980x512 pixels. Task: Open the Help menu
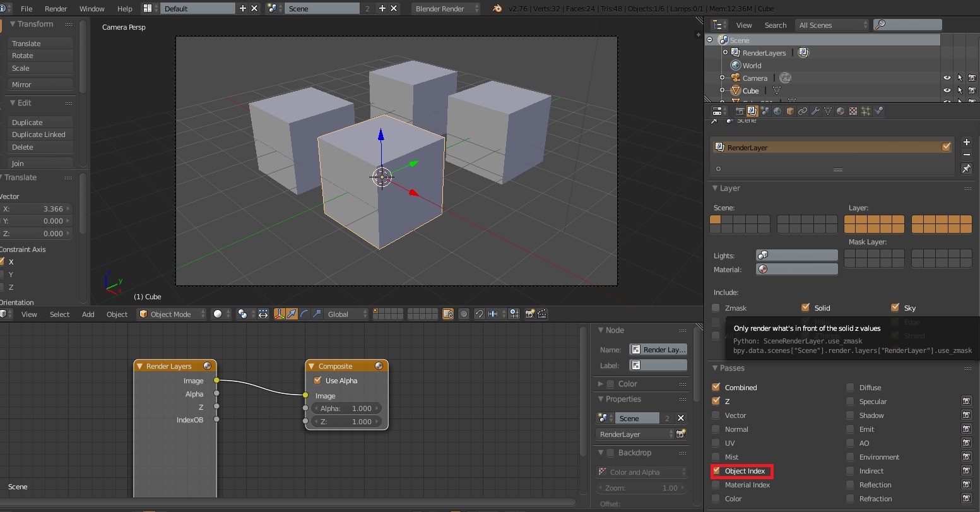click(x=125, y=9)
